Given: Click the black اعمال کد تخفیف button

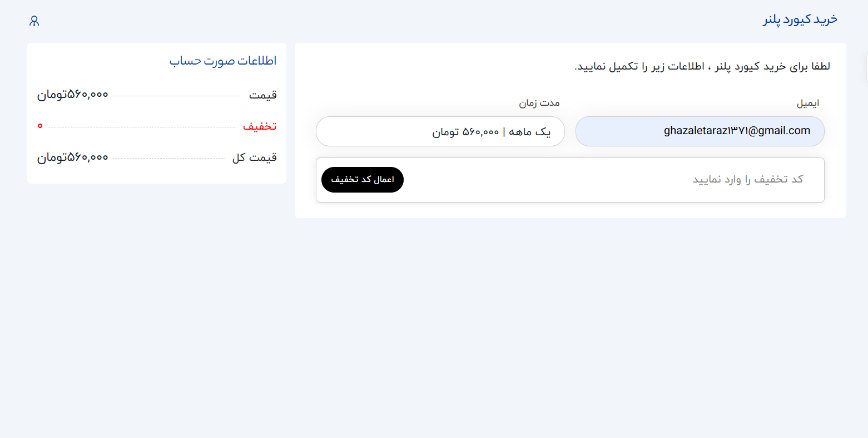Looking at the screenshot, I should pos(363,180).
